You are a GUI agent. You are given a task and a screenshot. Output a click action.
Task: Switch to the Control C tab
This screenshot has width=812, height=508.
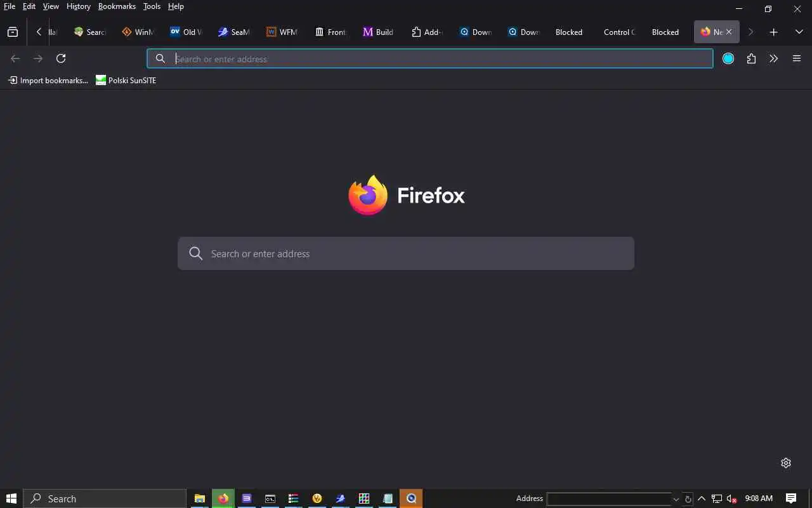tap(620, 32)
